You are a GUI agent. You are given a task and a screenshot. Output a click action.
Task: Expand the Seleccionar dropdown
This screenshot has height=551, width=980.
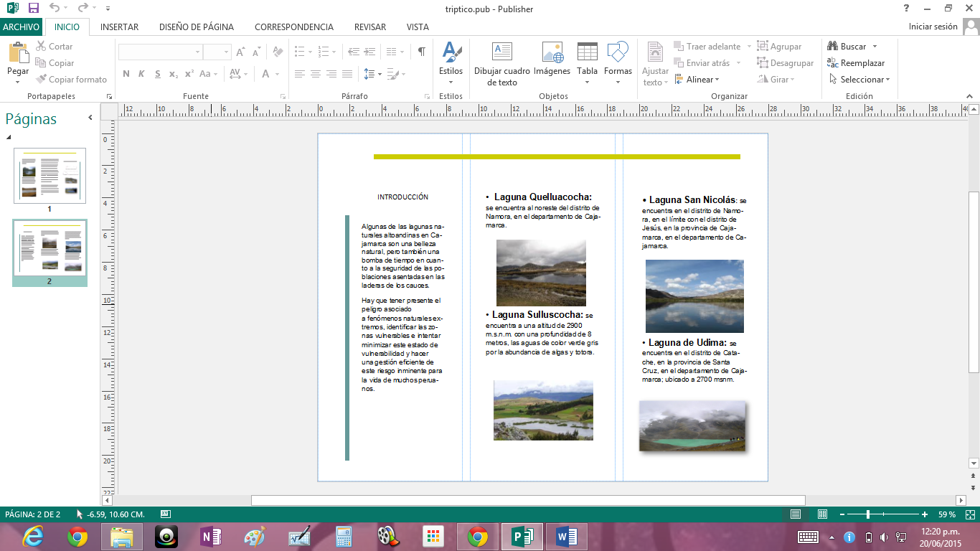click(x=864, y=80)
